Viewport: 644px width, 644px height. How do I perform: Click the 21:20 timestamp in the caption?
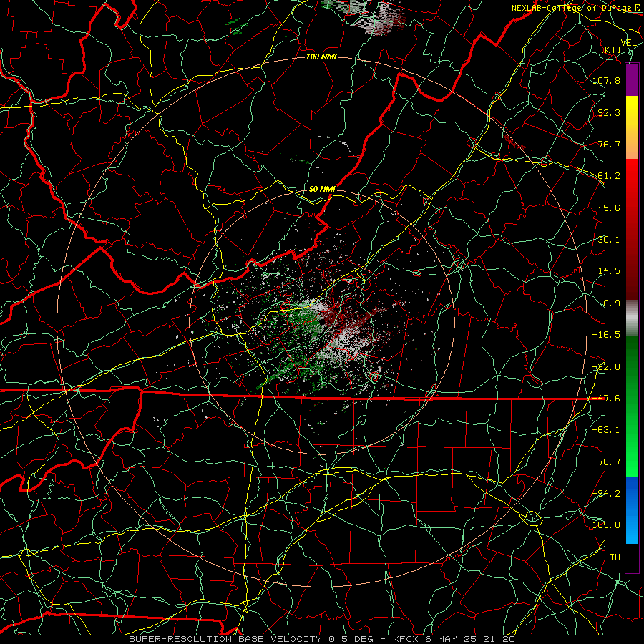pyautogui.click(x=500, y=639)
